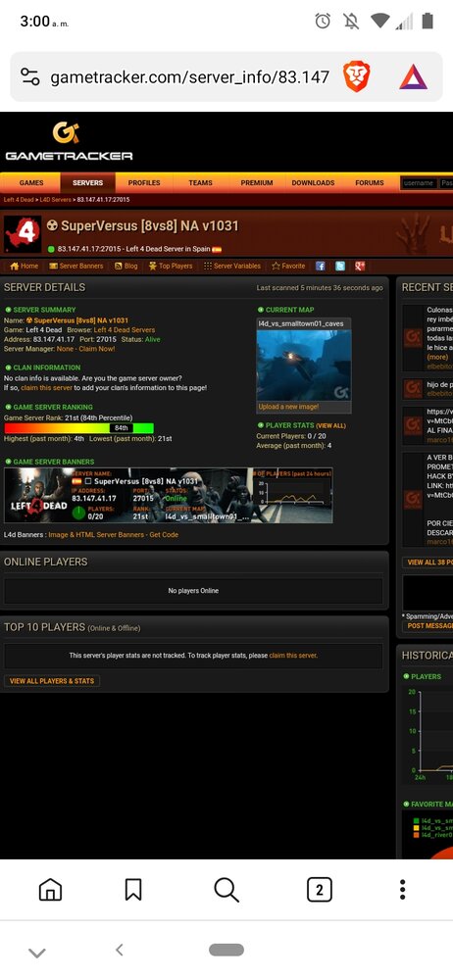Tap None - Claim Now! link
This screenshot has width=453, height=980.
[x=85, y=349]
